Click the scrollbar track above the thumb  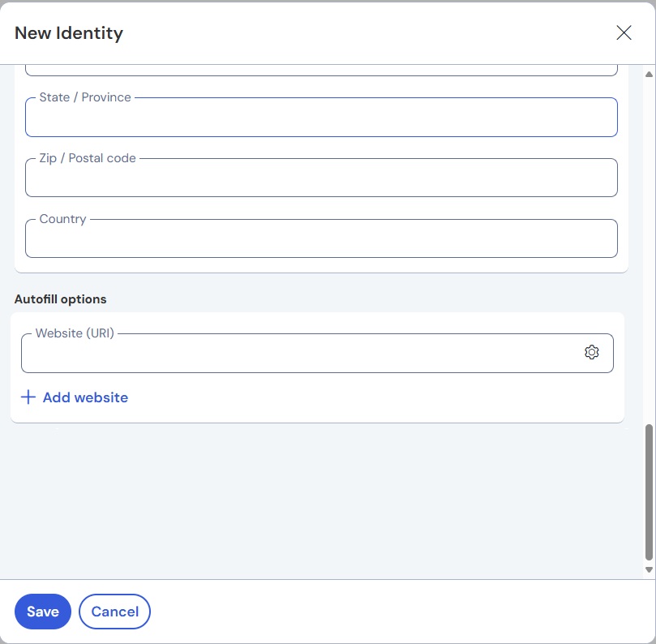[649, 243]
